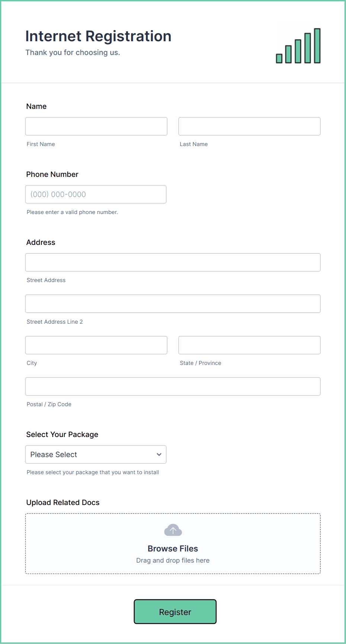Viewport: 346px width, 644px height.
Task: Click Browse Files to upload documents
Action: (173, 548)
